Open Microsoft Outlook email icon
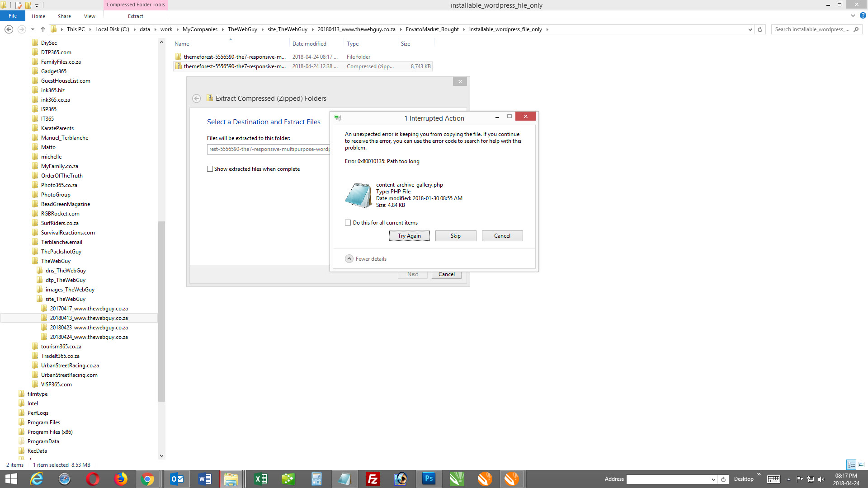The height and width of the screenshot is (488, 868). 176,479
